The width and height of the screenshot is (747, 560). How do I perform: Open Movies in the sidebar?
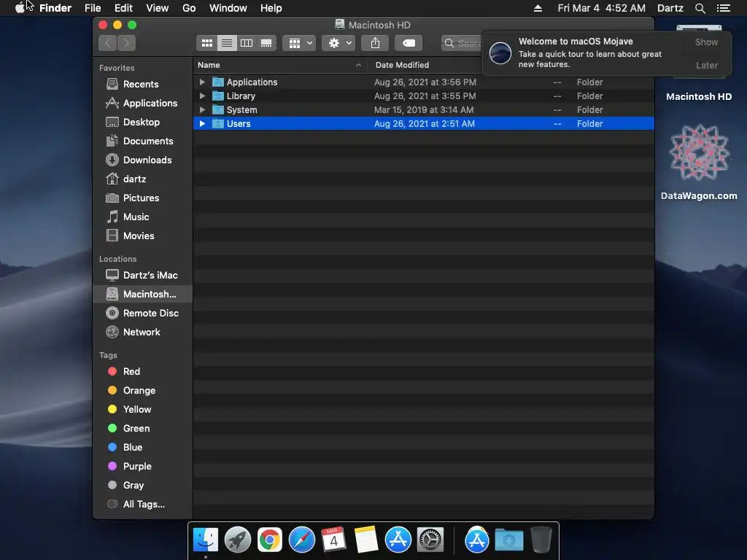[x=143, y=236]
